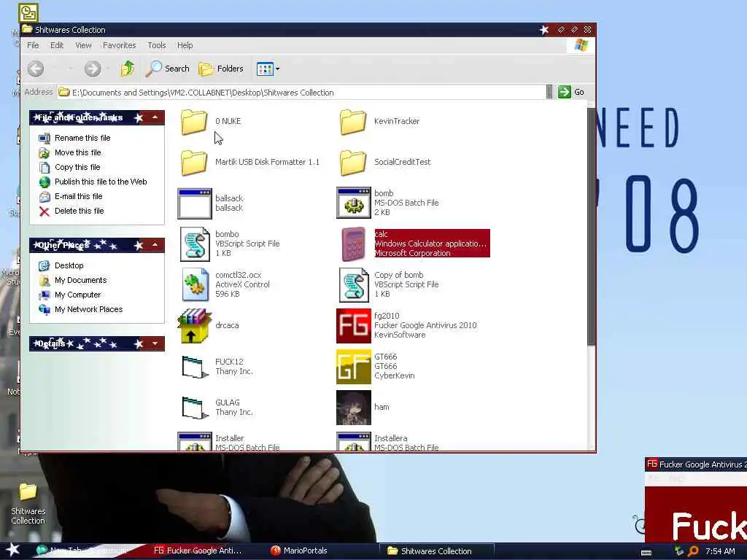Open the Start button on taskbar
This screenshot has height=560, width=747.
pos(12,550)
